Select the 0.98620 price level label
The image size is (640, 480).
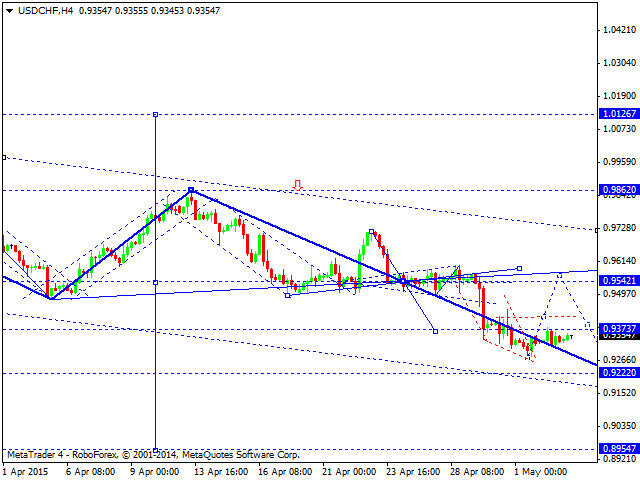619,189
